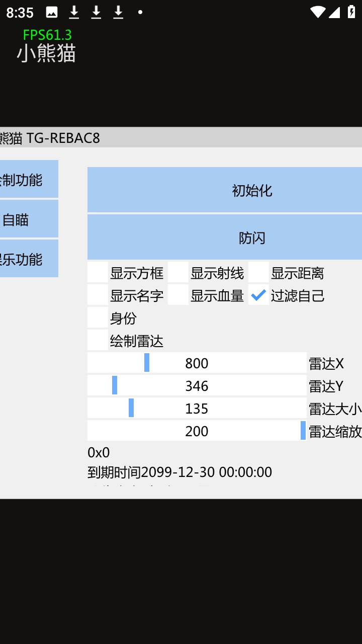Switch to the 绘制功能 tab
Image resolution: width=362 pixels, height=644 pixels.
tap(28, 179)
